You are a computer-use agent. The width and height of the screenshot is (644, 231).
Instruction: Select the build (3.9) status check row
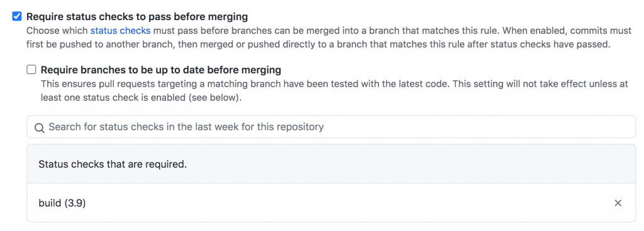pyautogui.click(x=331, y=203)
